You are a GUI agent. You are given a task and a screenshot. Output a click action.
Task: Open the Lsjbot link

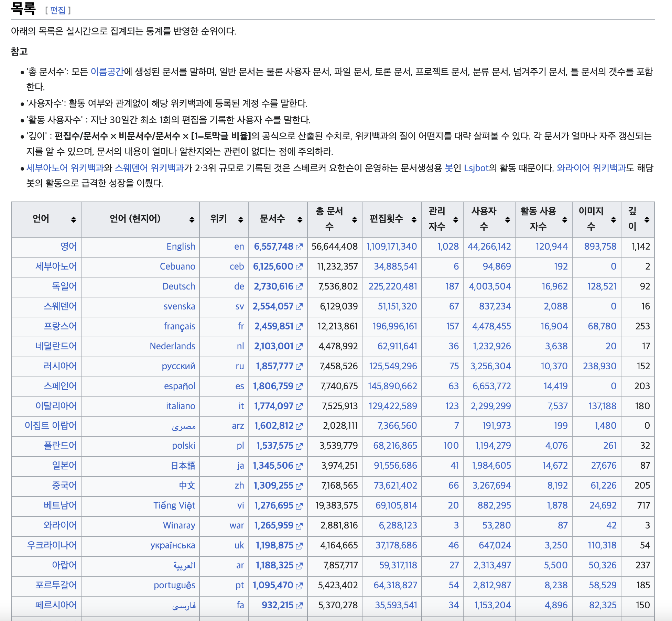point(476,168)
